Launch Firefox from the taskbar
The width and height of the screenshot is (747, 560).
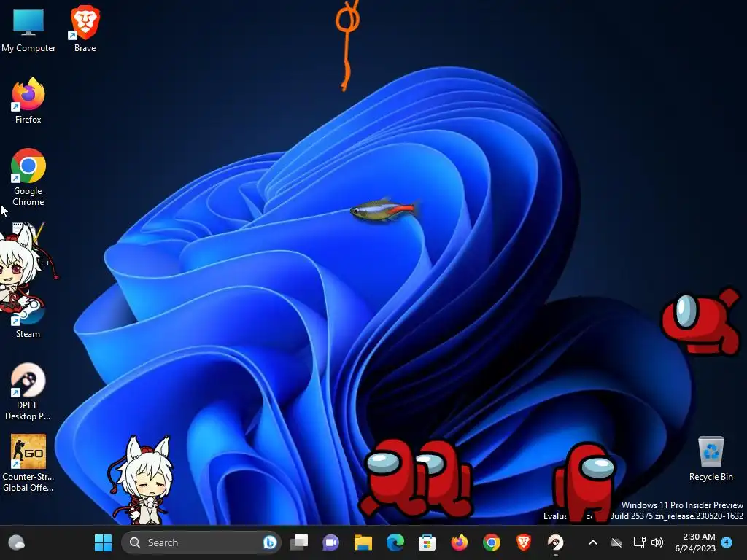point(460,542)
